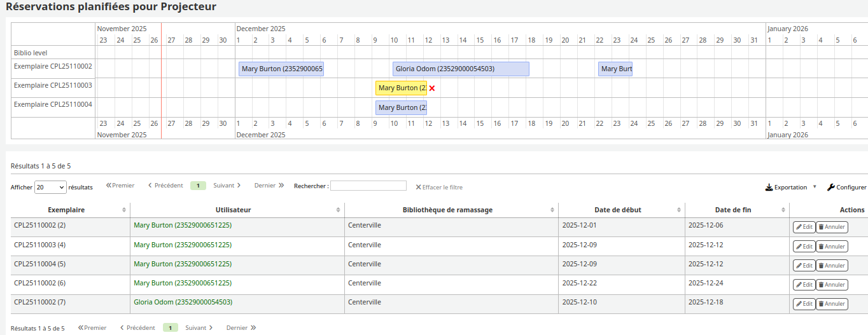This screenshot has width=868, height=335.
Task: Click the Effacer le filtre clear icon
Action: (419, 188)
